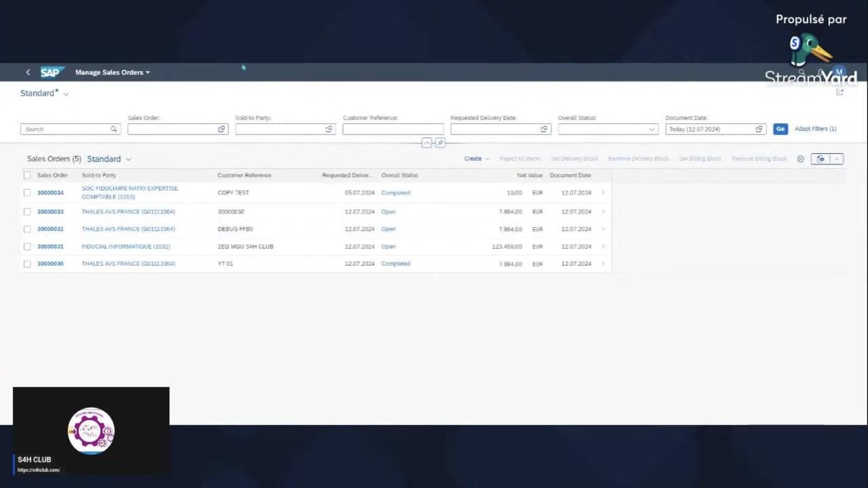This screenshot has height=488, width=868.
Task: Click the SAP logo
Action: tap(52, 72)
